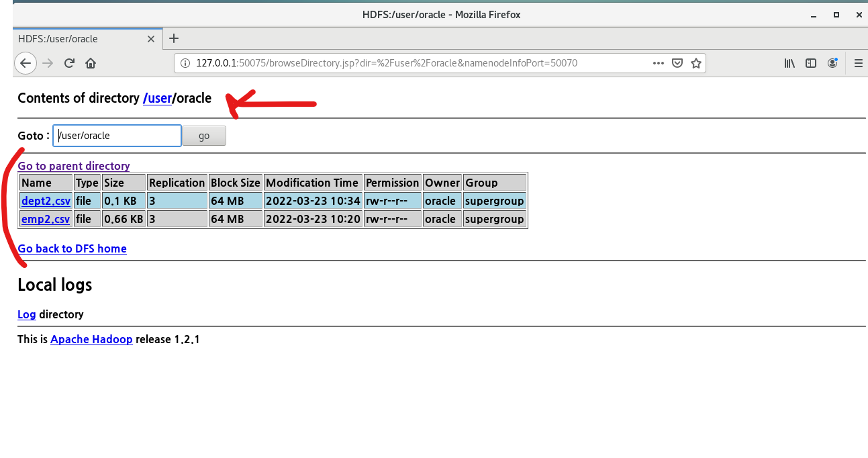Click the forward navigation arrow
Screen dimensions: 868x458
(x=48, y=63)
